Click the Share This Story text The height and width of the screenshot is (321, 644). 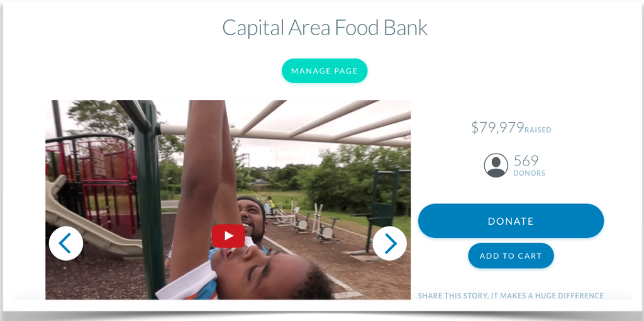pos(511,296)
